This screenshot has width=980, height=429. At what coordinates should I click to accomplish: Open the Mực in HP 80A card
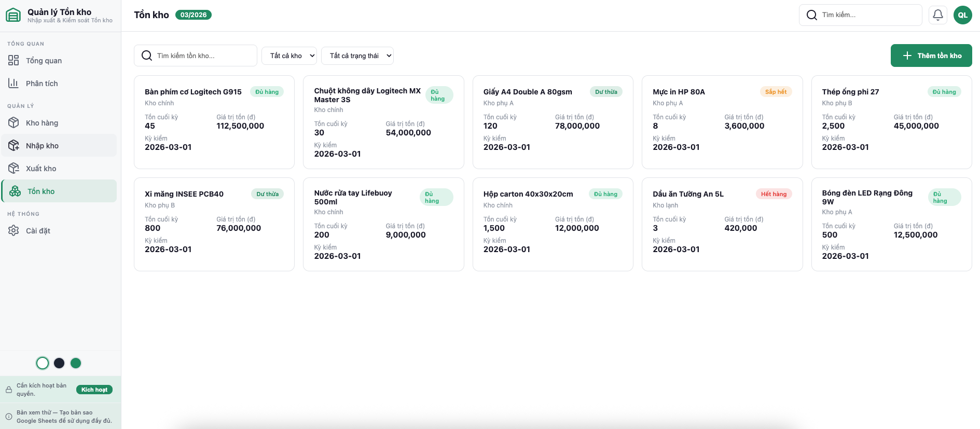(722, 122)
